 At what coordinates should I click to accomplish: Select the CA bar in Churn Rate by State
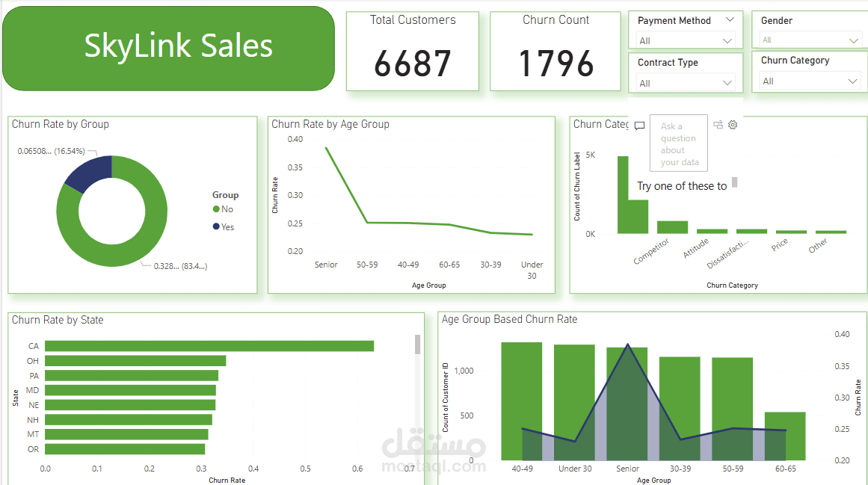pyautogui.click(x=209, y=346)
